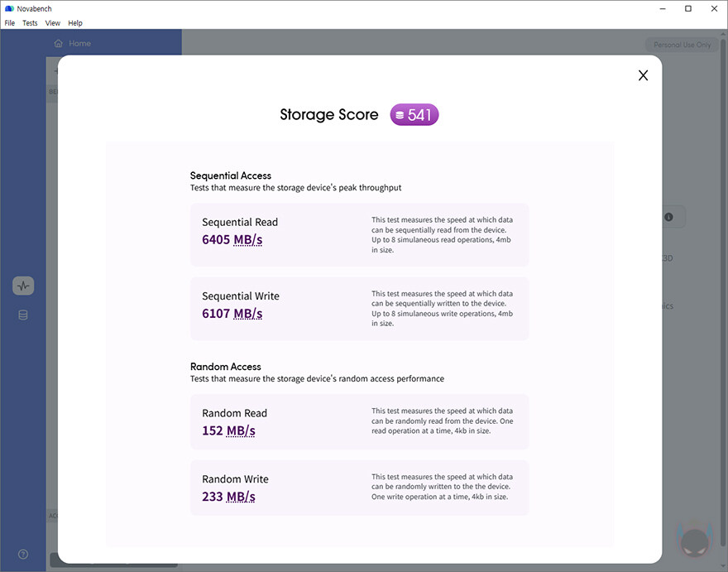Open the View menu

(53, 23)
